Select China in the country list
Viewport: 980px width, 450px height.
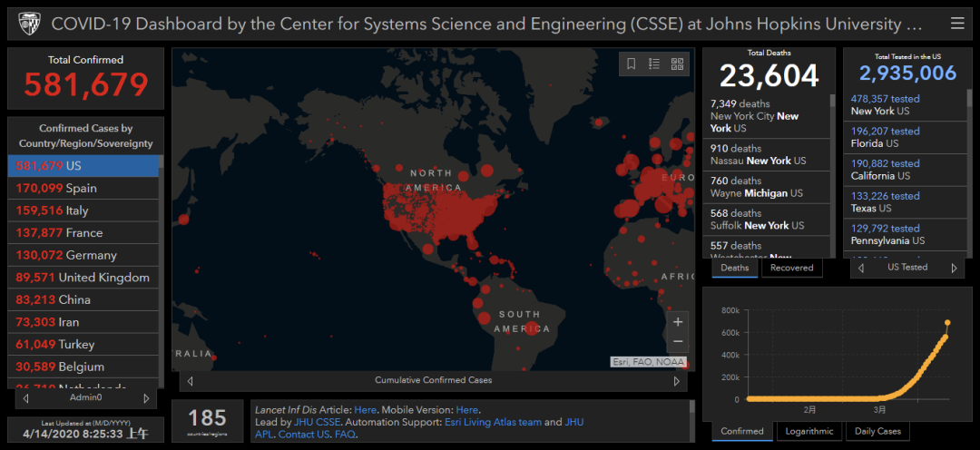coord(83,300)
